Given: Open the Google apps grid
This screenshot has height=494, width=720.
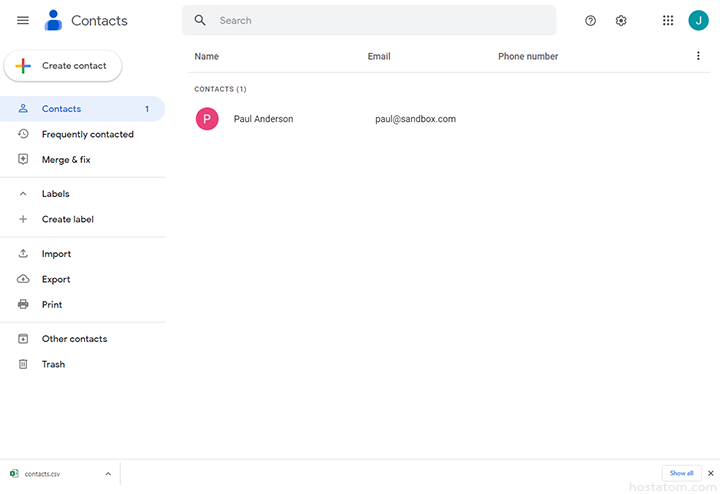Looking at the screenshot, I should (668, 20).
